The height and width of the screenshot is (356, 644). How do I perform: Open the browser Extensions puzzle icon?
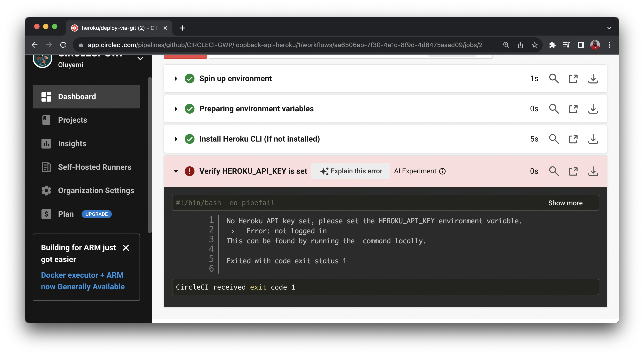[552, 45]
